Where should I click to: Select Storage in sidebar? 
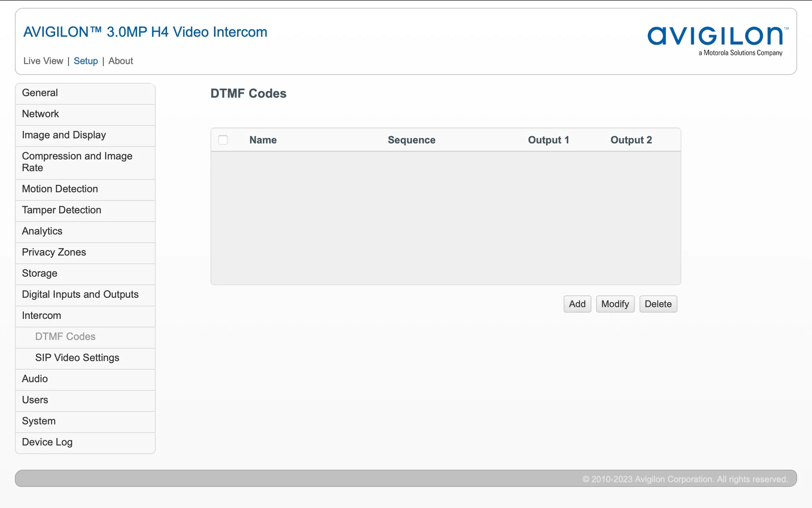coord(85,274)
